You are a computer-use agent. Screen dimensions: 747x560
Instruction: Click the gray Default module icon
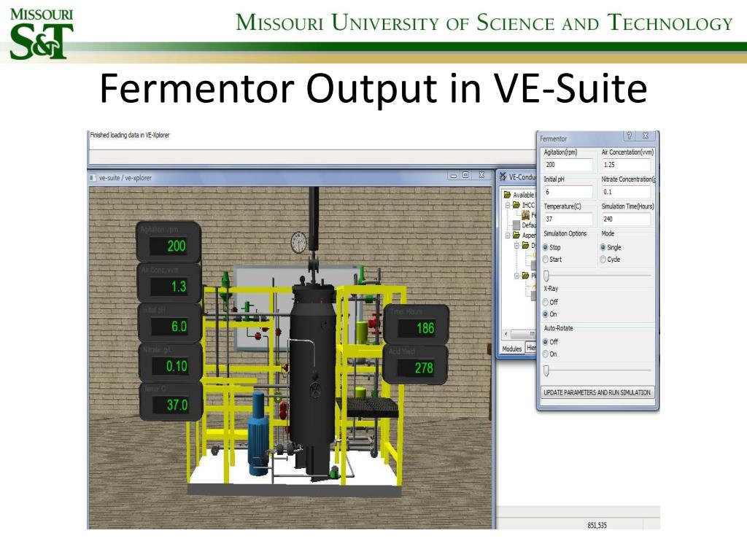click(517, 225)
